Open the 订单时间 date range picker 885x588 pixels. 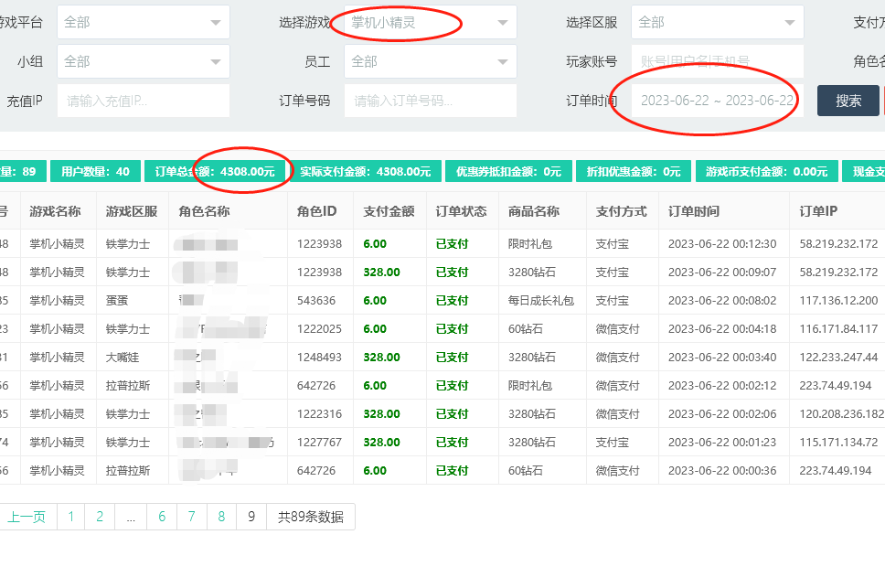pos(717,101)
